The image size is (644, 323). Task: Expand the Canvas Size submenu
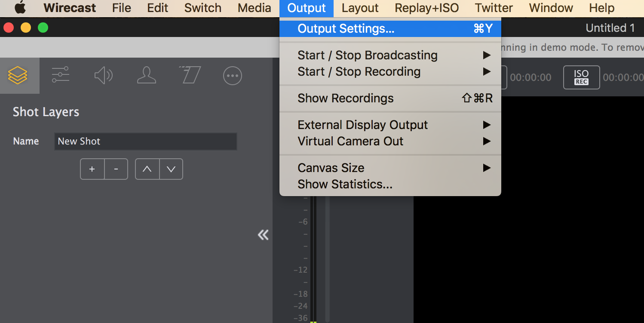click(x=390, y=168)
